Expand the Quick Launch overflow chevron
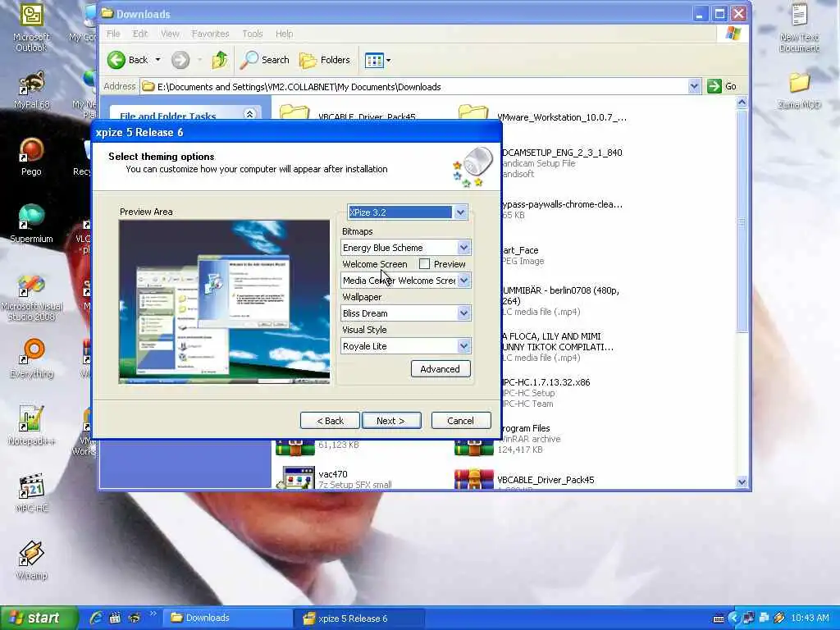Screen dimensions: 840x630 coord(153,614)
